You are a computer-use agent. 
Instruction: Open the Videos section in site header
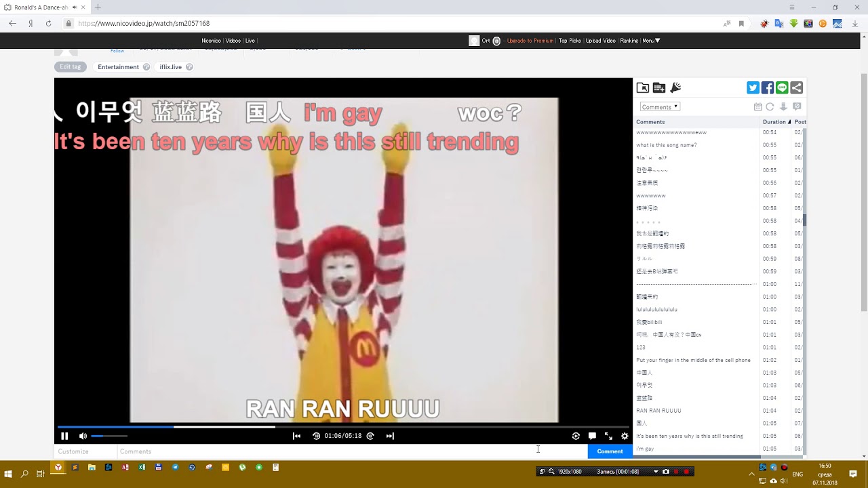click(233, 41)
